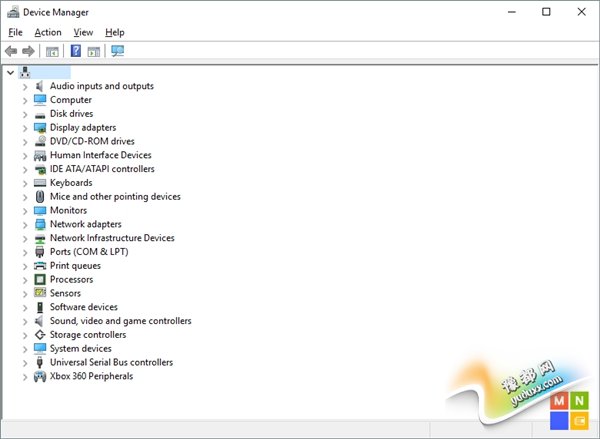
Task: Open the File menu
Action: (15, 32)
